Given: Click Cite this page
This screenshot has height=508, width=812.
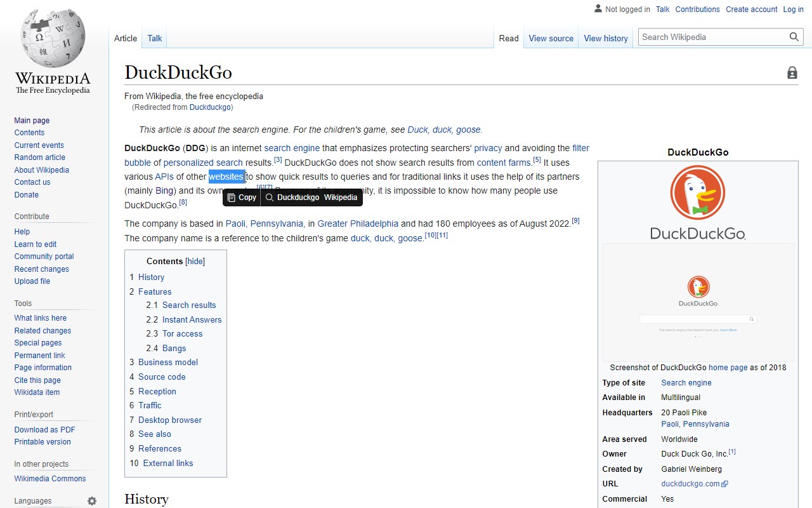Looking at the screenshot, I should 37,380.
